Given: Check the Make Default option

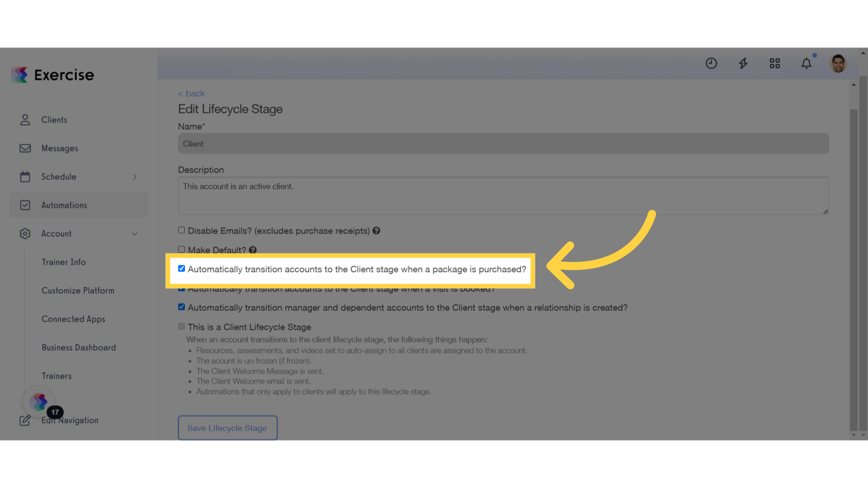Looking at the screenshot, I should pyautogui.click(x=181, y=249).
